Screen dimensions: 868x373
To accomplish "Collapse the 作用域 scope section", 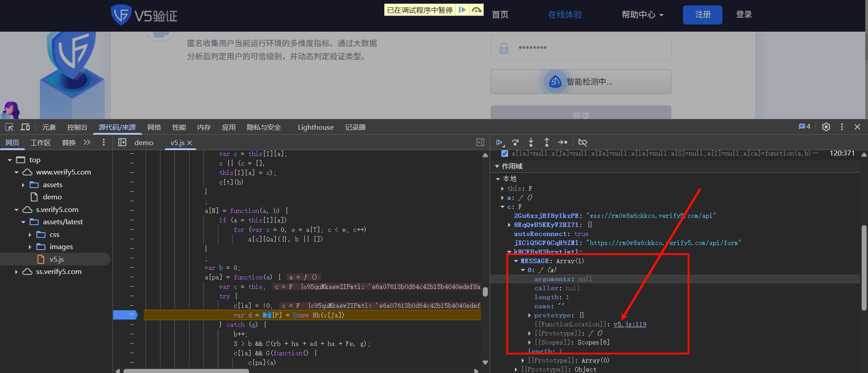I will pos(497,166).
